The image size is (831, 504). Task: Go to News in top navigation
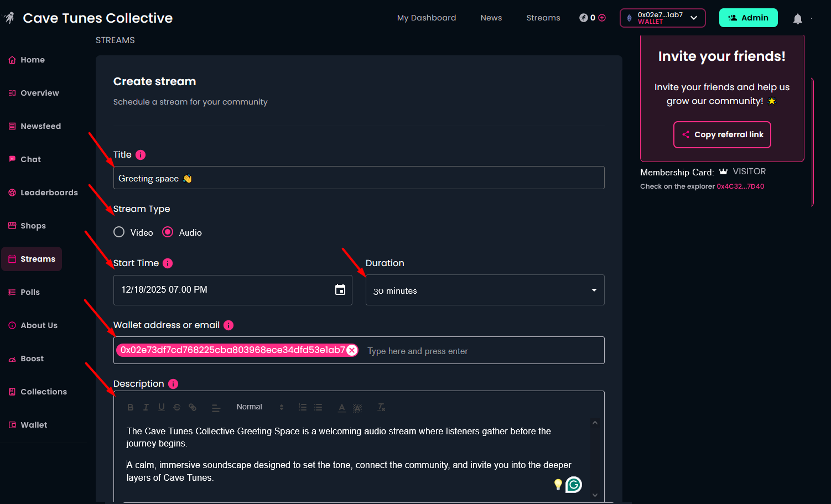pyautogui.click(x=491, y=18)
